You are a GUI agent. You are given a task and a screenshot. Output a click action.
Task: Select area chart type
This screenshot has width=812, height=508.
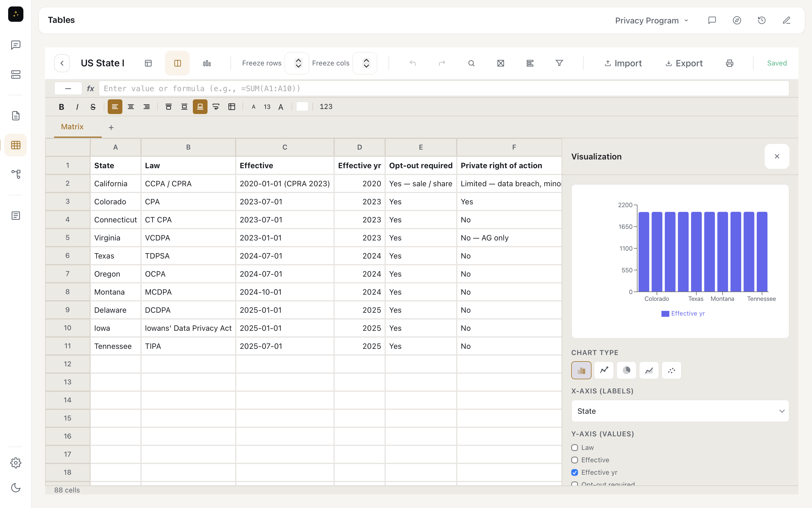point(649,370)
